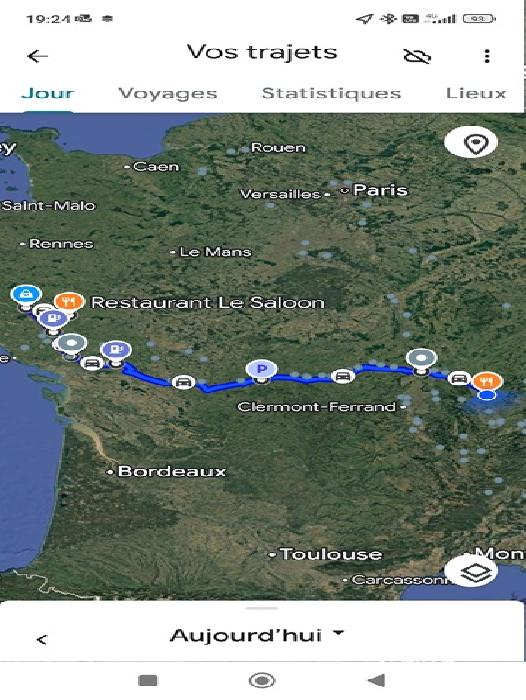Viewport: 526px width, 700px height.
Task: Tap the Android recent apps square button
Action: click(x=148, y=680)
